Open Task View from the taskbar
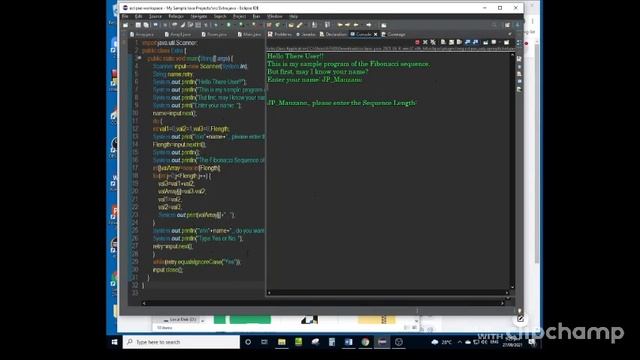Viewport: 640px width, 360px height. 264,342
